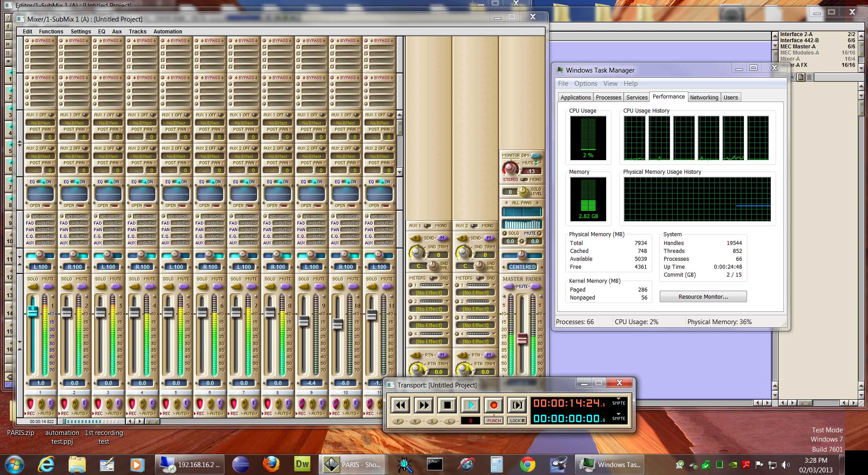Toggle Aux 2 Mono switch
868x475 pixels.
click(474, 226)
